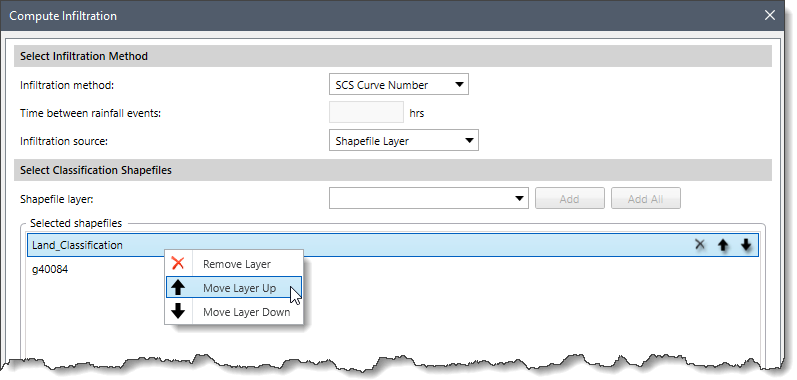Close the Compute Infiltration dialog
Viewport: 797px width, 380px height.
point(770,15)
